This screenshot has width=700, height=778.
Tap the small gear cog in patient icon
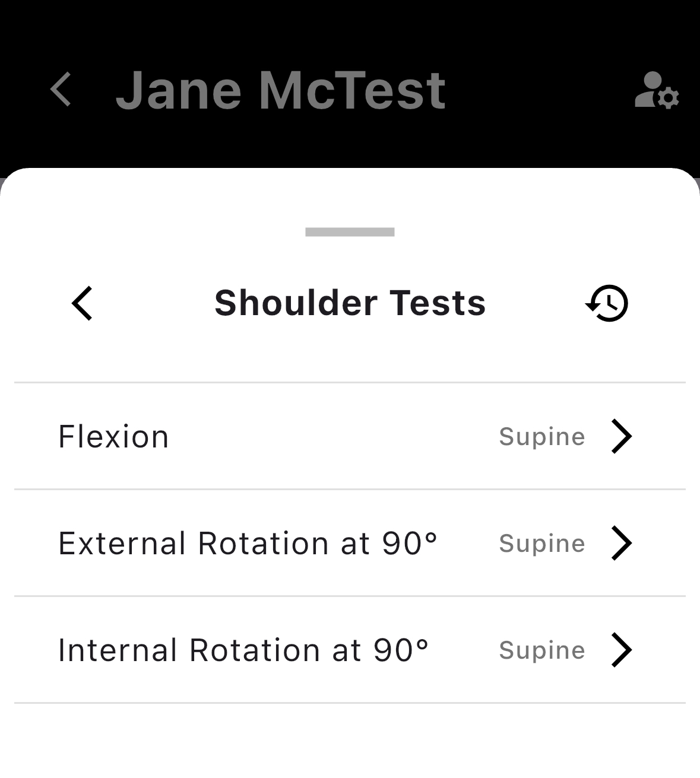(x=669, y=98)
